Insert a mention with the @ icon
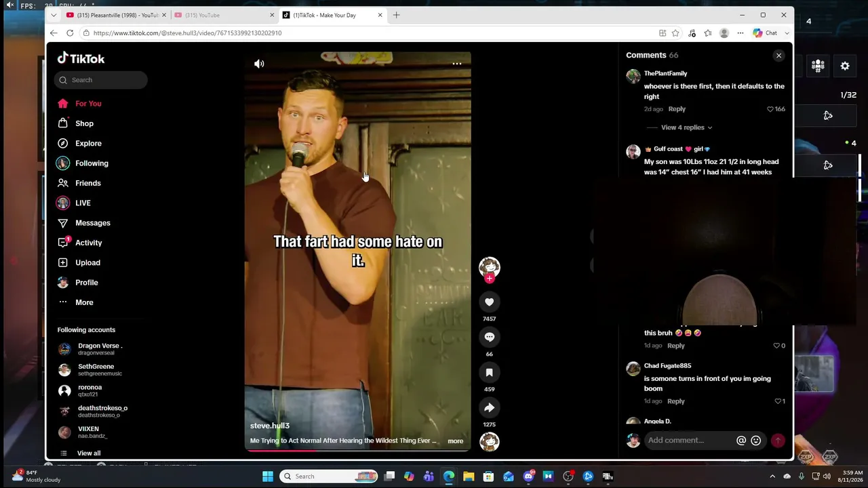The height and width of the screenshot is (488, 868). click(741, 441)
